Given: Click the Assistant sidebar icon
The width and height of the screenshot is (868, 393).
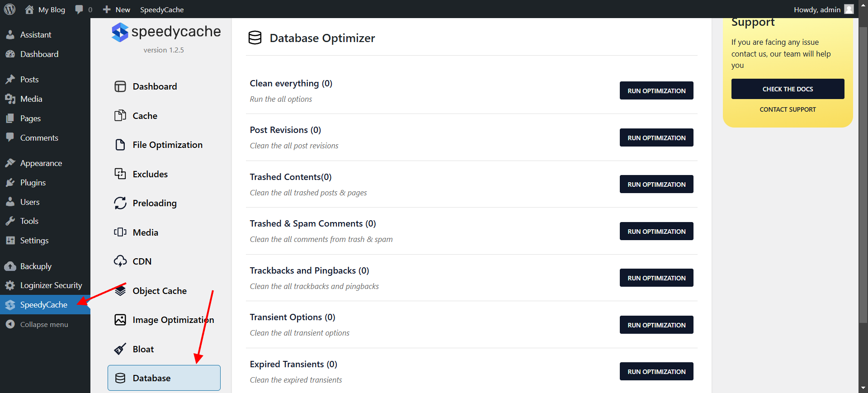Looking at the screenshot, I should [10, 35].
